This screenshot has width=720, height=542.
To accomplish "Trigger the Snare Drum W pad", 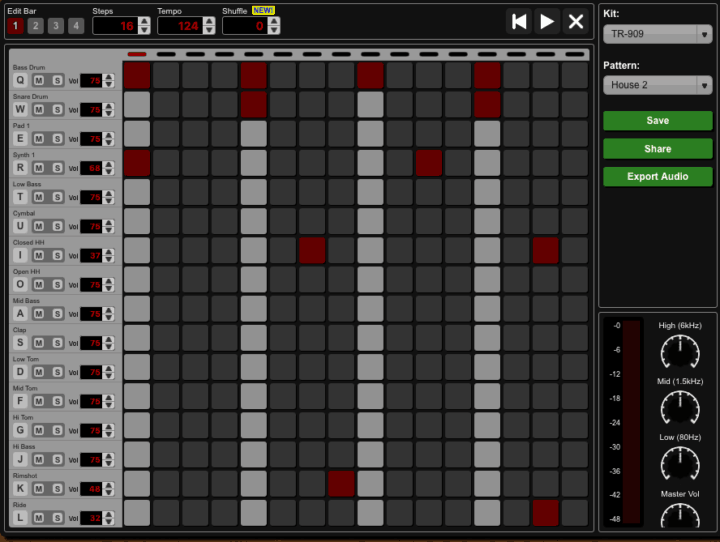I will point(20,109).
